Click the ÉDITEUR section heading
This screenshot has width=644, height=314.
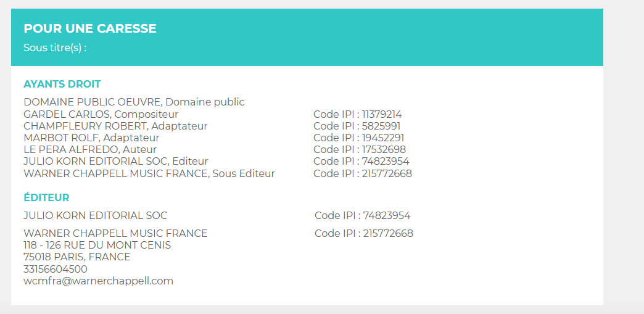pyautogui.click(x=46, y=197)
